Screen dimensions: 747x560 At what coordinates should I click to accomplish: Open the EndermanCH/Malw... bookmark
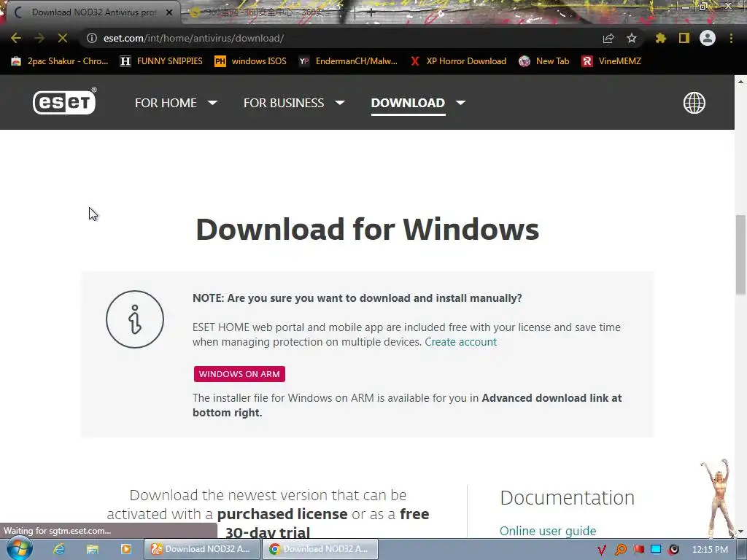[348, 61]
